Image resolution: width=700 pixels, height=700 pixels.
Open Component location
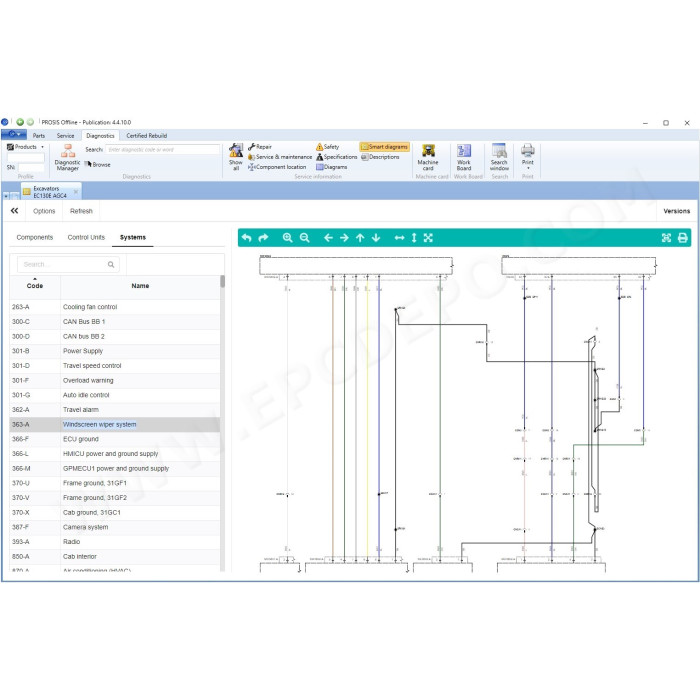277,167
